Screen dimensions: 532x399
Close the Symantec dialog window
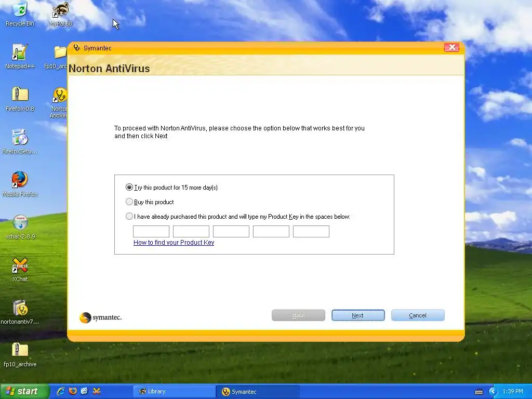tap(451, 47)
